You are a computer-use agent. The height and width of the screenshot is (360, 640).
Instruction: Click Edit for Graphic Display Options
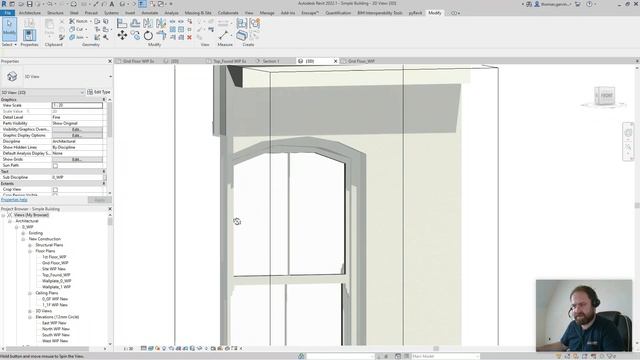click(x=77, y=135)
